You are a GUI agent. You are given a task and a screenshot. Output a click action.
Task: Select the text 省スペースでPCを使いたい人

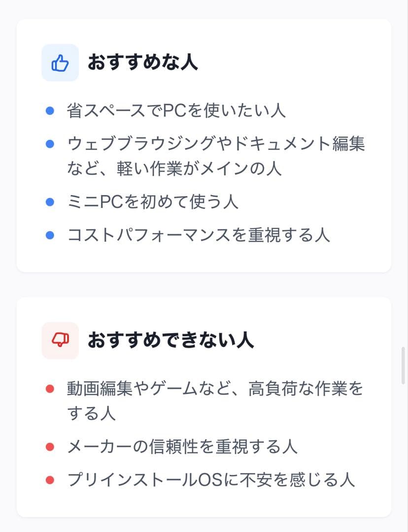click(x=176, y=110)
